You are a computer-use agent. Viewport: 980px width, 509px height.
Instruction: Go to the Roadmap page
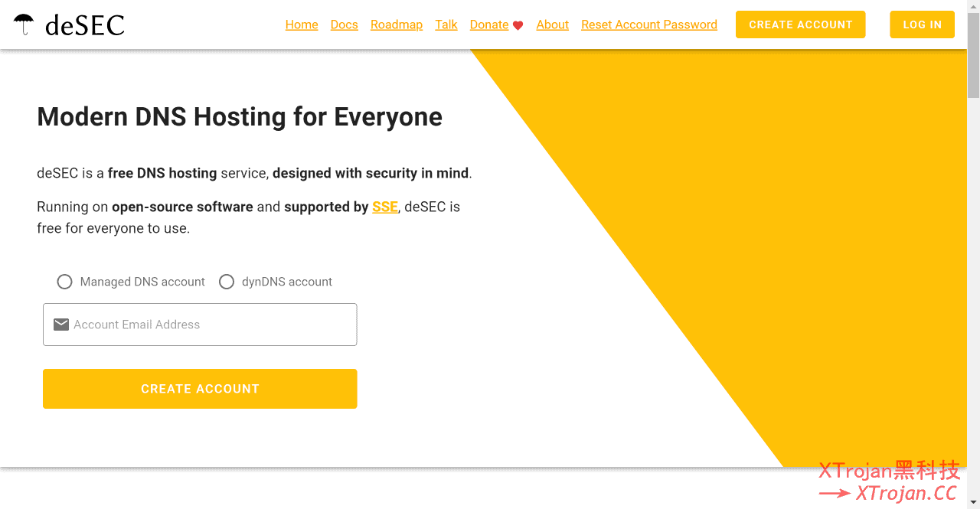coord(396,24)
